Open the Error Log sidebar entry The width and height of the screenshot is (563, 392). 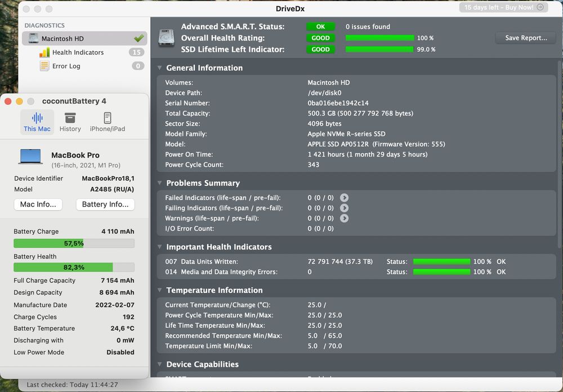(x=66, y=66)
